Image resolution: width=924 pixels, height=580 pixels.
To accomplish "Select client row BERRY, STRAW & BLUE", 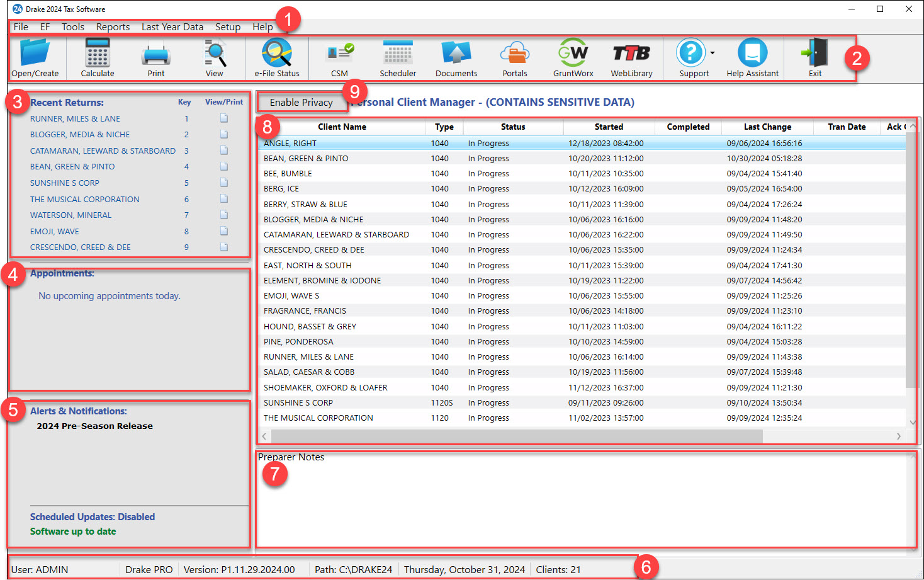I will pos(582,204).
